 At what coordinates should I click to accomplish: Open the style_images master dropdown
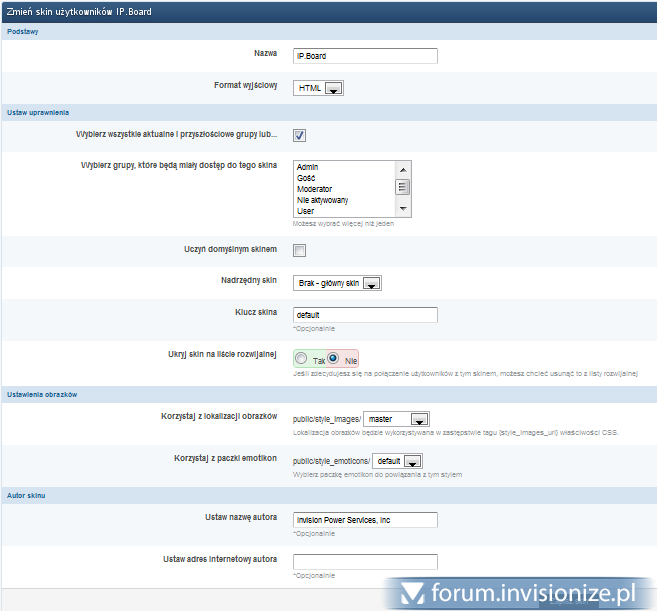tap(396, 419)
